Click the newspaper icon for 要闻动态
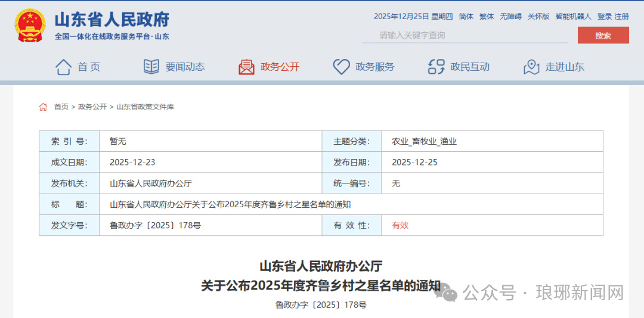Viewport: 644px width, 318px height. coord(151,67)
